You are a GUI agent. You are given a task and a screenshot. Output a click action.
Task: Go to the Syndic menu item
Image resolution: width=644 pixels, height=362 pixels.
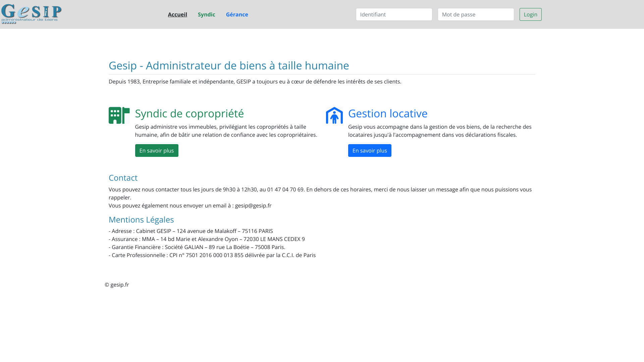coord(206,14)
